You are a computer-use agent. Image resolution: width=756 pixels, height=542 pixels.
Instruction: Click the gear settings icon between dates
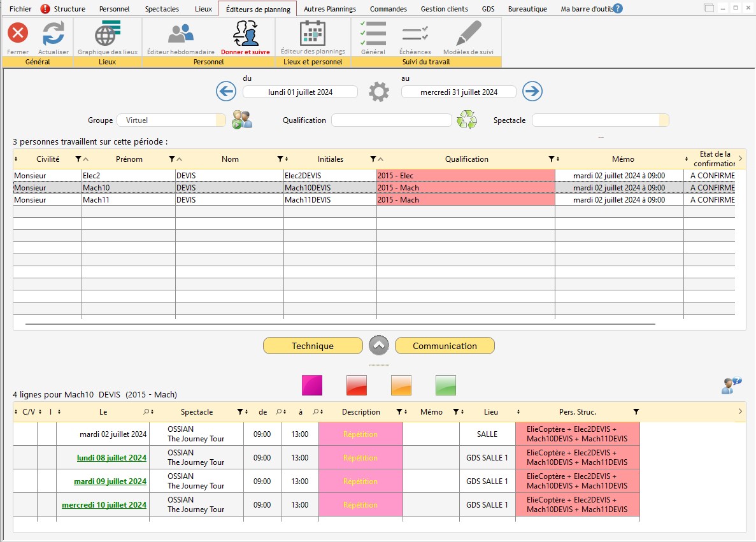pyautogui.click(x=379, y=92)
